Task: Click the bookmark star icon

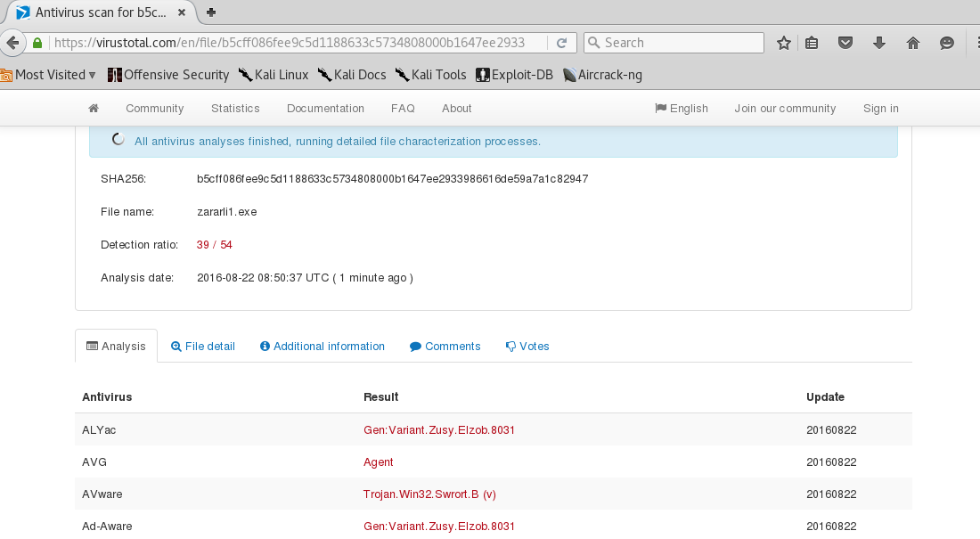Action: point(784,43)
